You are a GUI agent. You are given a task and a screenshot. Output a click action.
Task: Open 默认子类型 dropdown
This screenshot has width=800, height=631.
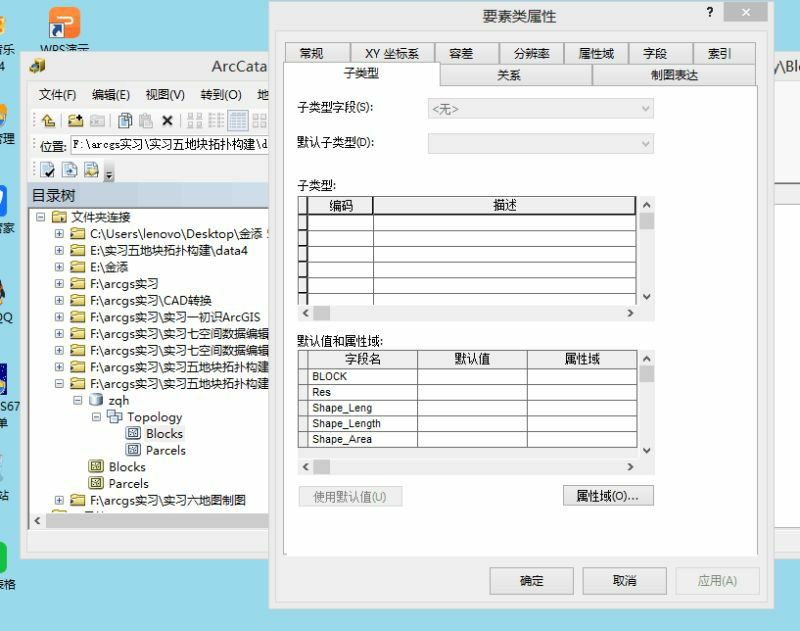540,143
